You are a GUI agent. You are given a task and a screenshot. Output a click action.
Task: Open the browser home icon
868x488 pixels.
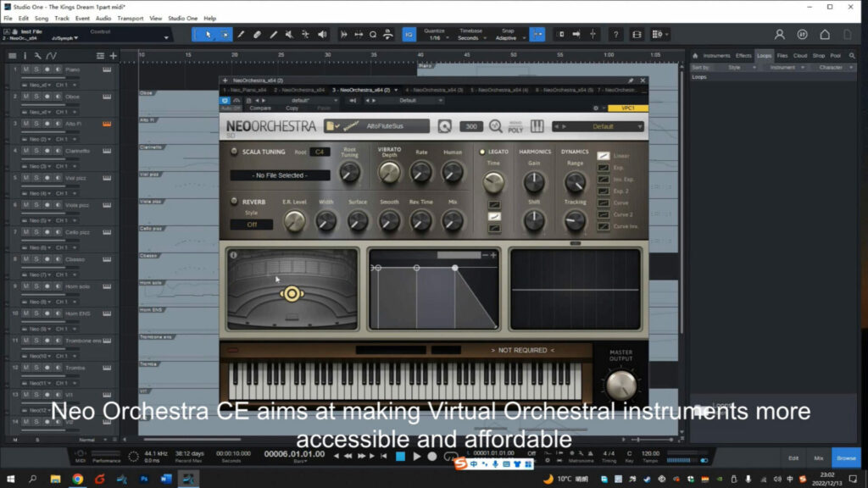pyautogui.click(x=695, y=56)
